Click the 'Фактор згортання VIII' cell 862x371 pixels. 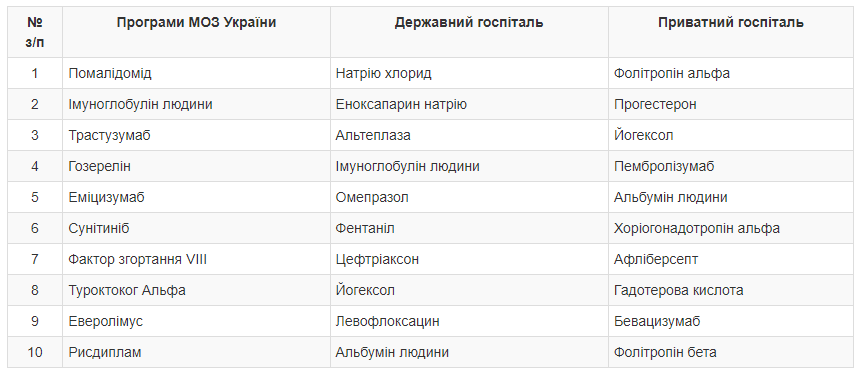pos(196,259)
